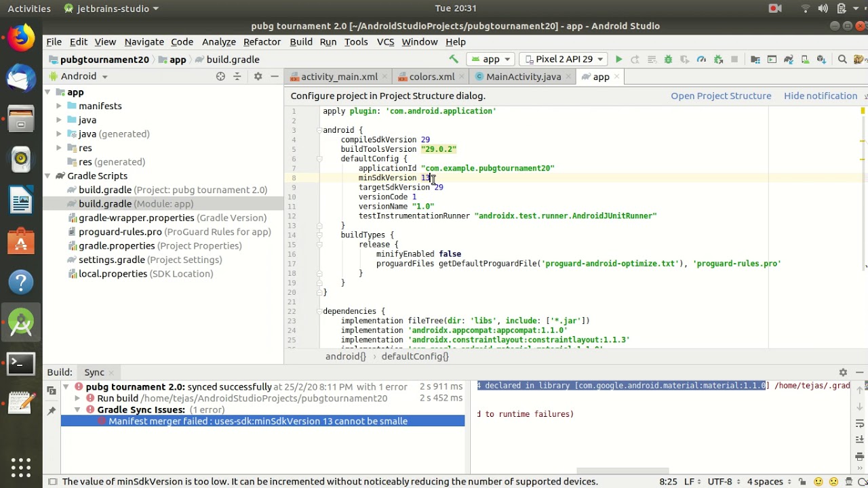Click the Make Project hammer icon
This screenshot has width=868, height=488.
click(454, 60)
